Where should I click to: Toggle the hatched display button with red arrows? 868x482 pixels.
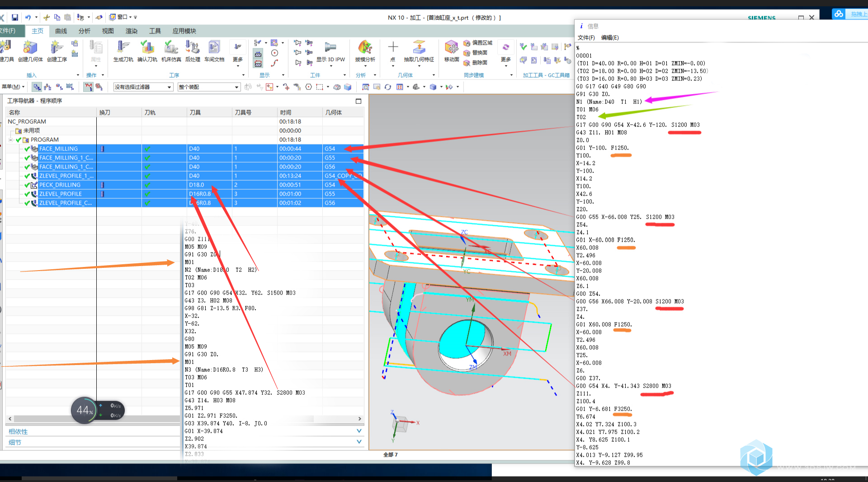point(258,64)
